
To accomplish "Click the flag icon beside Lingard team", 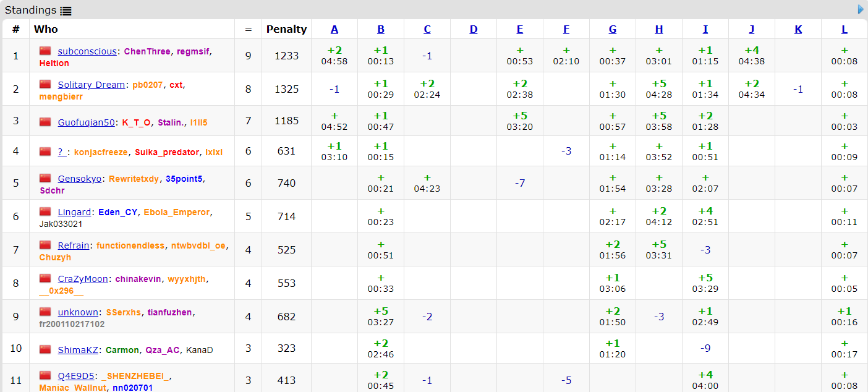I will click(x=45, y=211).
